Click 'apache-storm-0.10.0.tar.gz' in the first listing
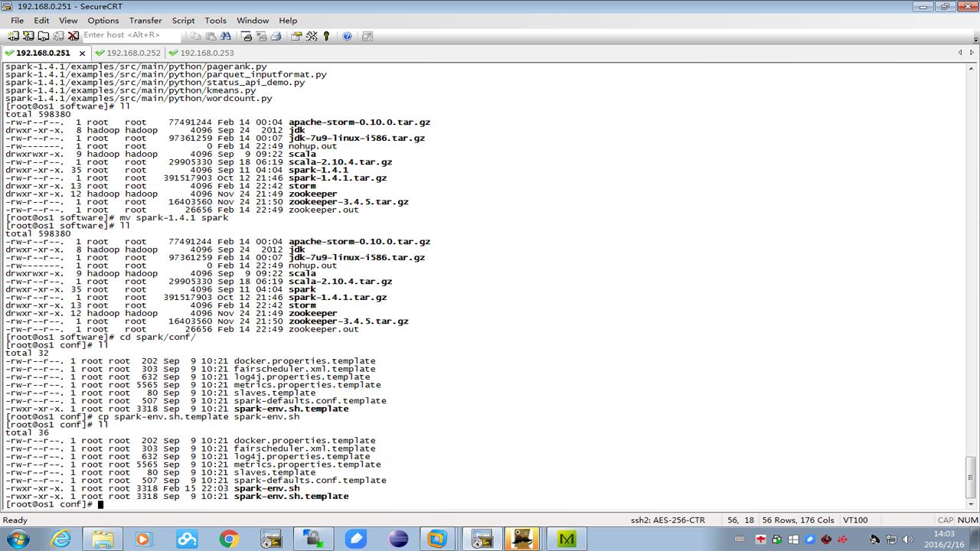Screen dimensions: 980x551 359,122
